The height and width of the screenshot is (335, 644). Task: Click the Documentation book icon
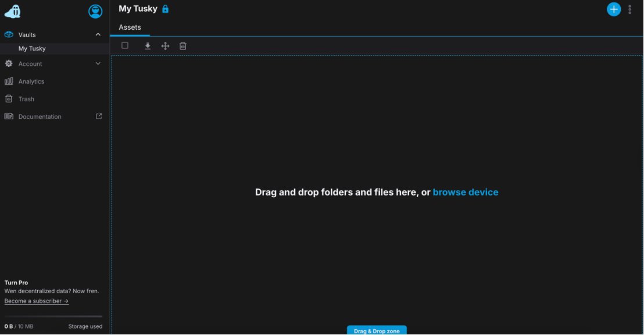9,116
